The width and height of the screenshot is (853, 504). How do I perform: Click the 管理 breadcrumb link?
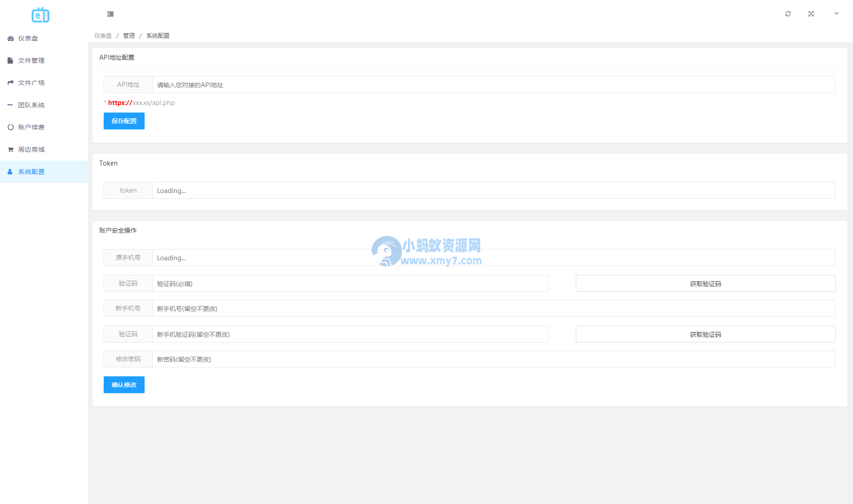[129, 36]
